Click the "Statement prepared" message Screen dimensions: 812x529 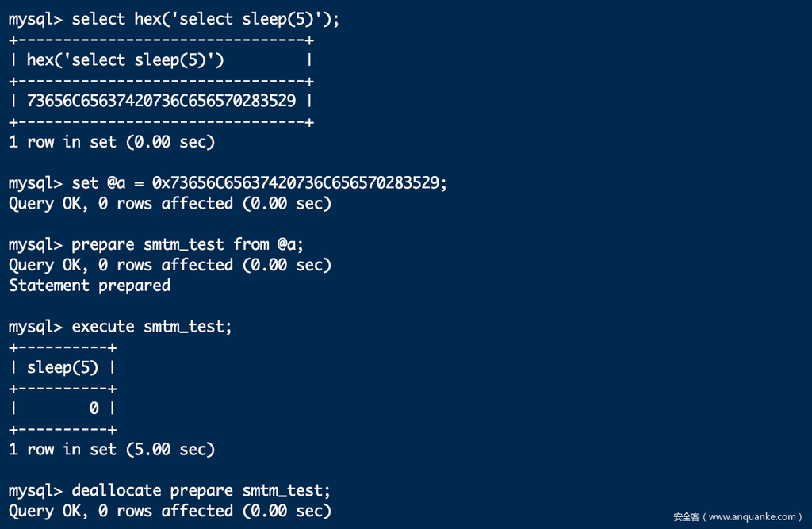point(90,286)
